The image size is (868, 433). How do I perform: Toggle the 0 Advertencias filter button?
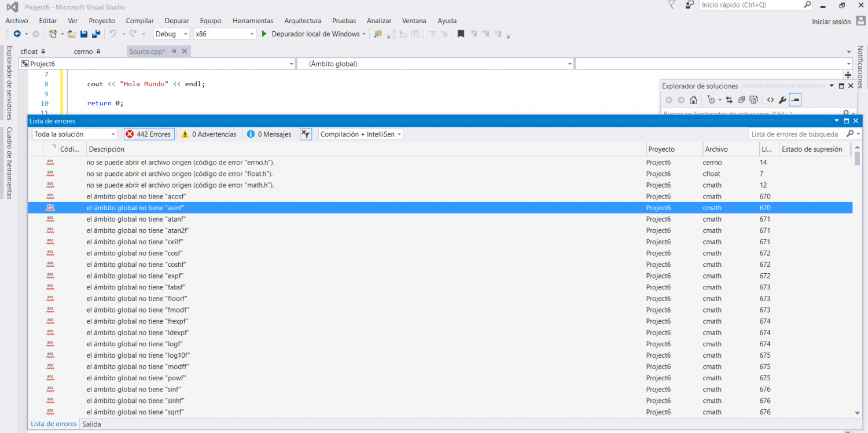(x=209, y=134)
